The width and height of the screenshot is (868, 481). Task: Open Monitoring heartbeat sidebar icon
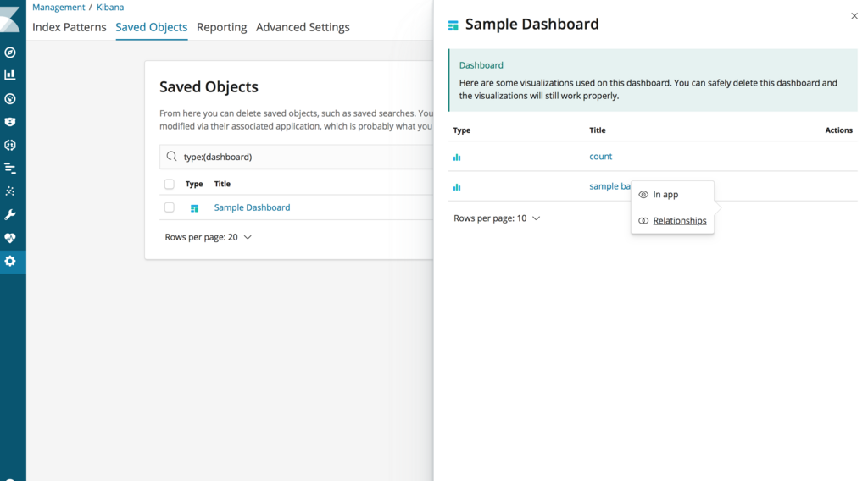click(10, 238)
